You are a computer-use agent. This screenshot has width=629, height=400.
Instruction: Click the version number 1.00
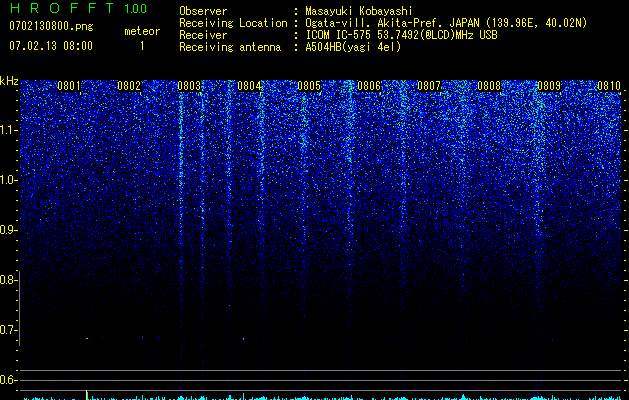[136, 8]
